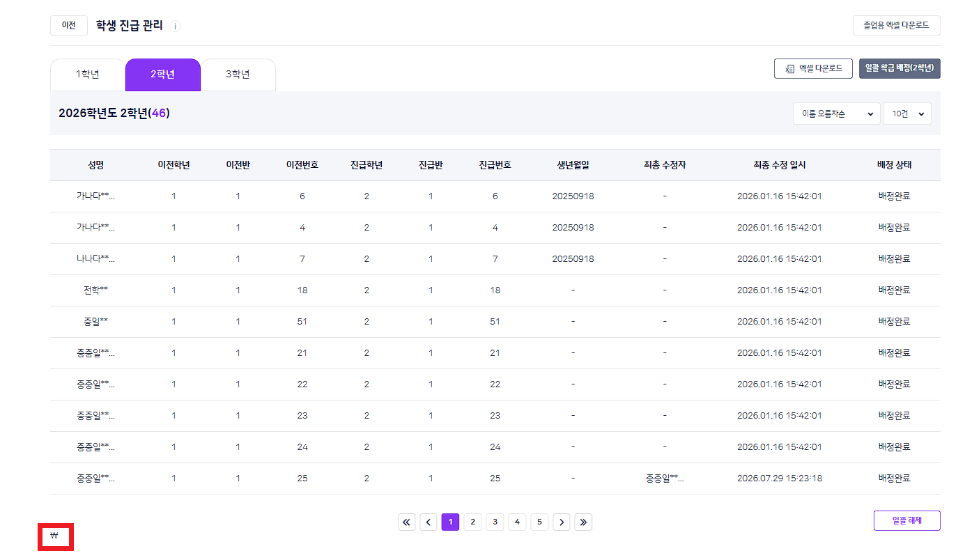Click 일괄 학급 배정(2학년) button

click(x=900, y=68)
